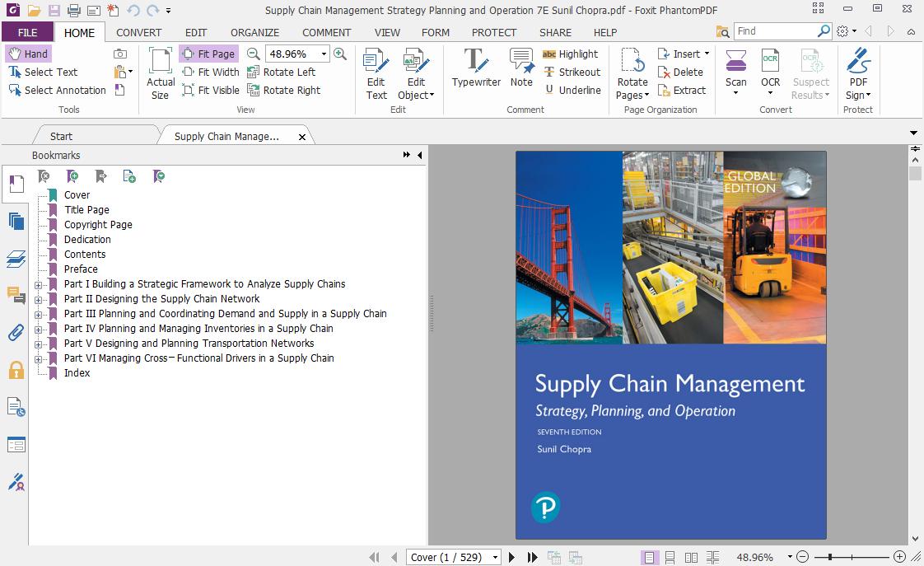Close the Supply Chain Manage... document tab
The height and width of the screenshot is (566, 924).
[301, 137]
